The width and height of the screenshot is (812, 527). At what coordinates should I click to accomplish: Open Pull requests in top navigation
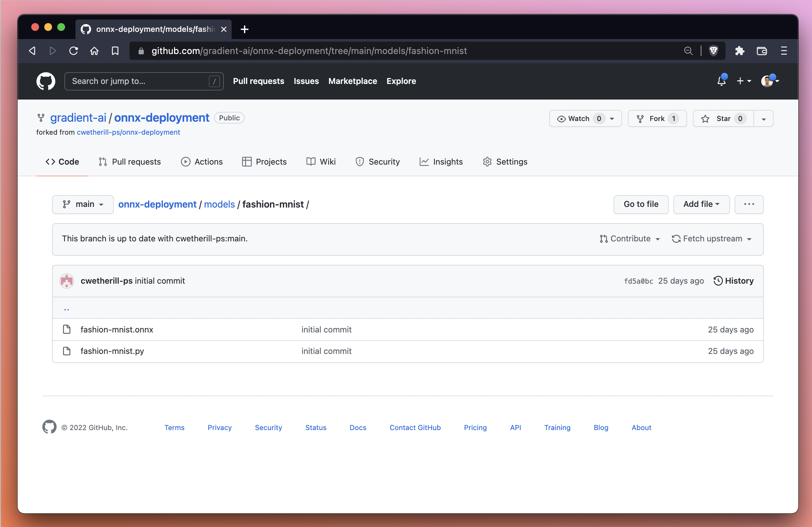pos(258,81)
